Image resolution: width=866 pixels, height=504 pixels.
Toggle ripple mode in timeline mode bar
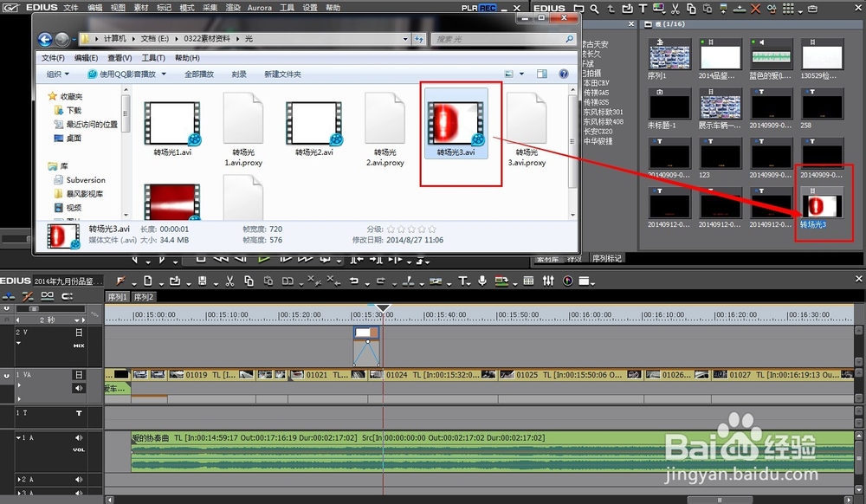pos(28,296)
